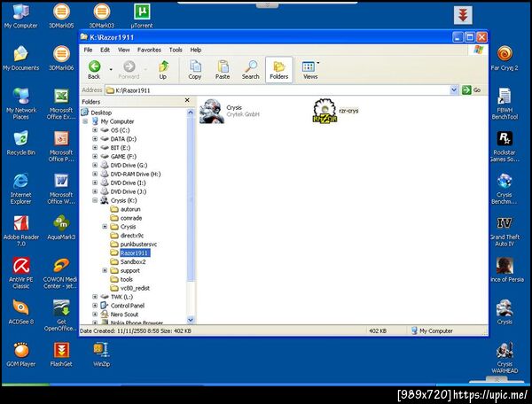Image resolution: width=532 pixels, height=404 pixels.
Task: Open 3DMark03 desktop icon
Action: pos(102,16)
